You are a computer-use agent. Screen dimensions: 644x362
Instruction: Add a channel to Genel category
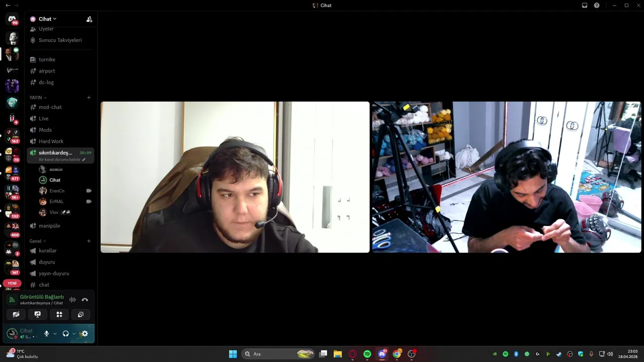(x=89, y=241)
